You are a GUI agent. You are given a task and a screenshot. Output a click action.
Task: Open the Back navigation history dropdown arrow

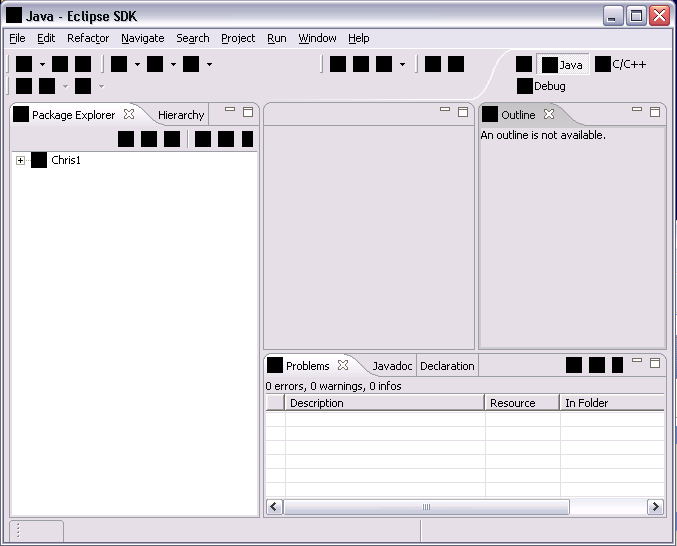(65, 86)
